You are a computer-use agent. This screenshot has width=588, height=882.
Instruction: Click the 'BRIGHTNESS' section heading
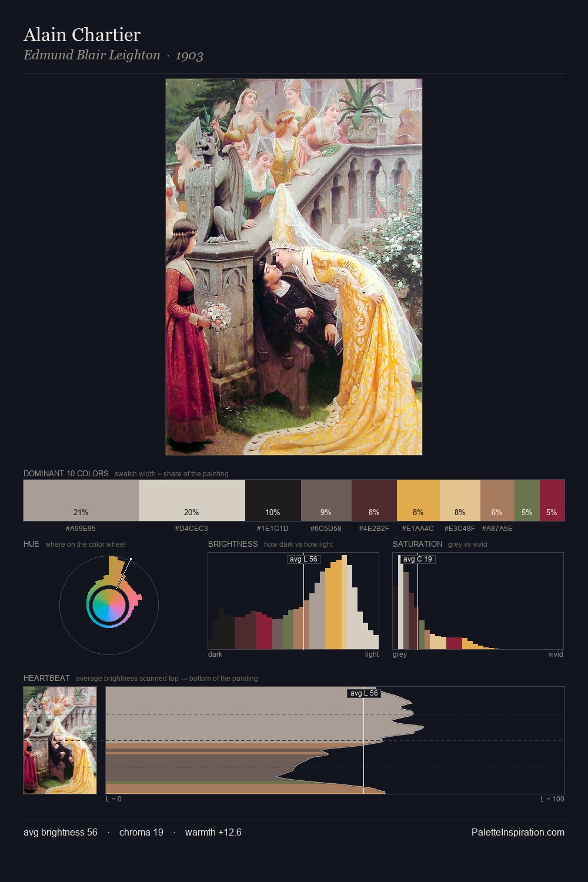point(233,544)
